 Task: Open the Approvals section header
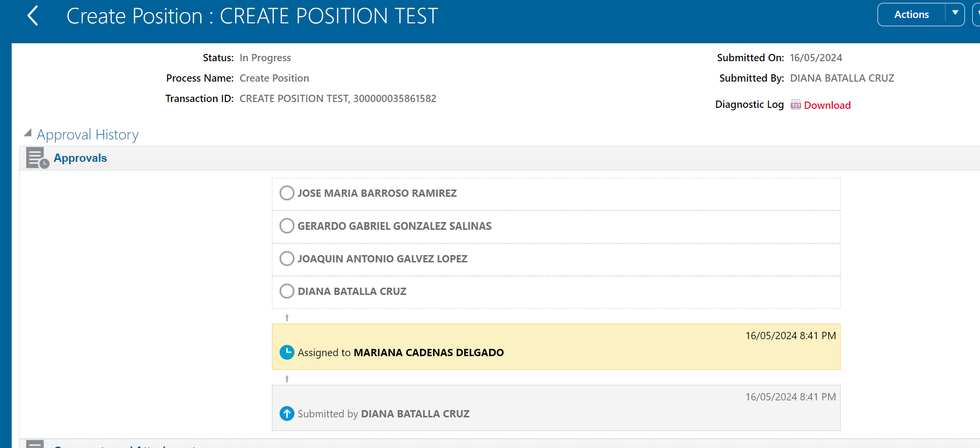pos(80,158)
